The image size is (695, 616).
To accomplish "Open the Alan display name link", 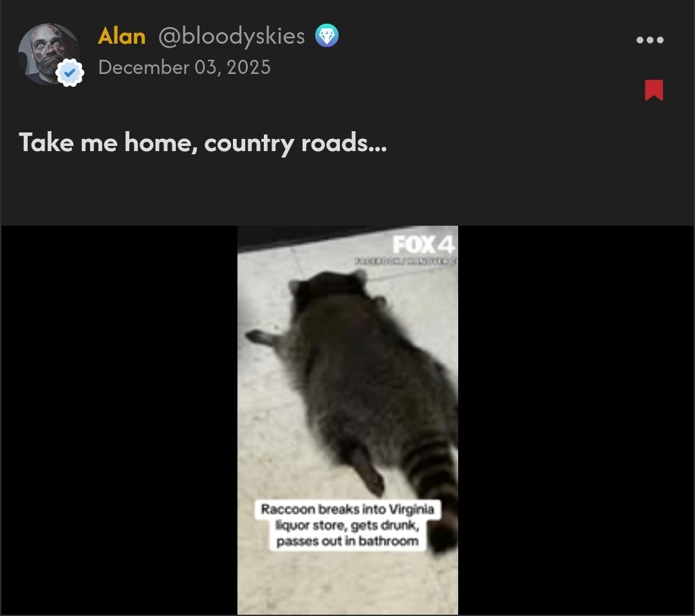I will [x=122, y=36].
